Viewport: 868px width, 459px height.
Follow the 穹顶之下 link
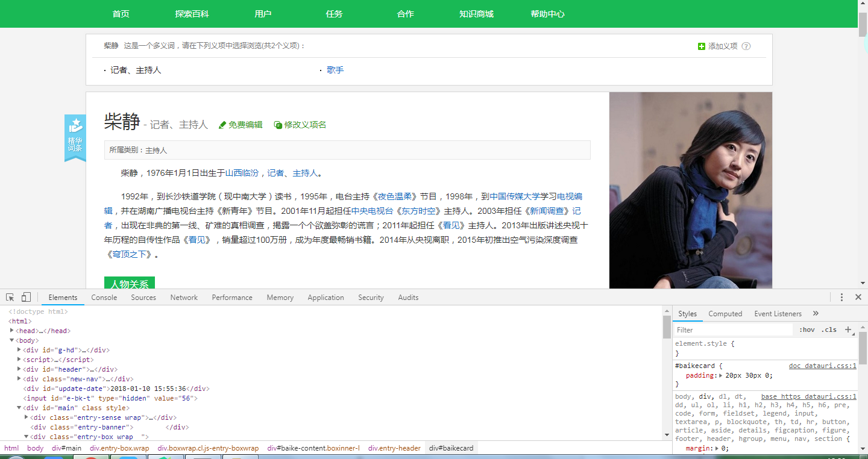point(129,254)
